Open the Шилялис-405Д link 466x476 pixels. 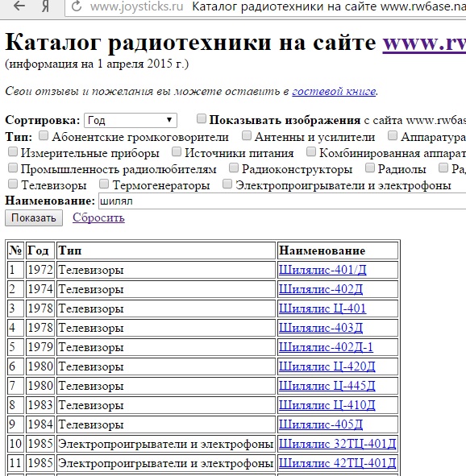coord(321,424)
